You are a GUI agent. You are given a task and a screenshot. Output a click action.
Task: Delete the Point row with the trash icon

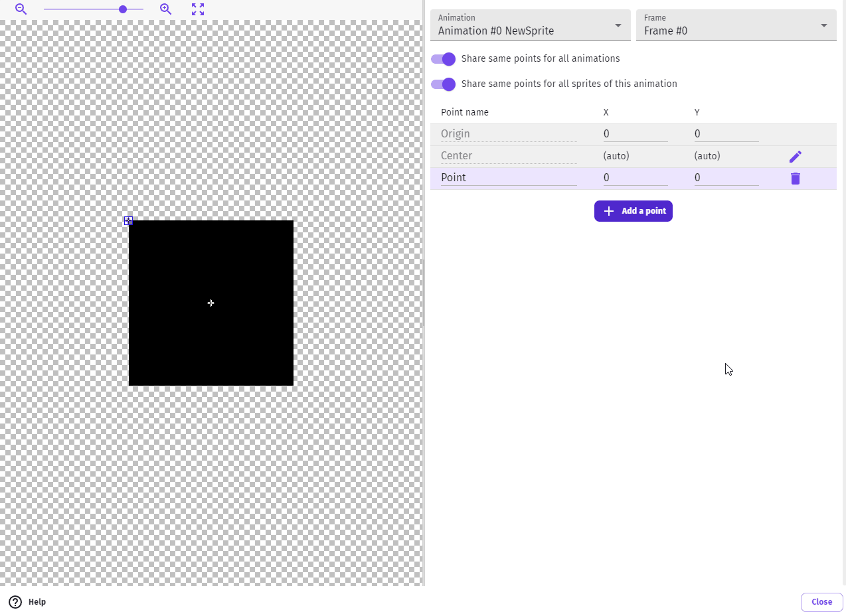coord(796,179)
